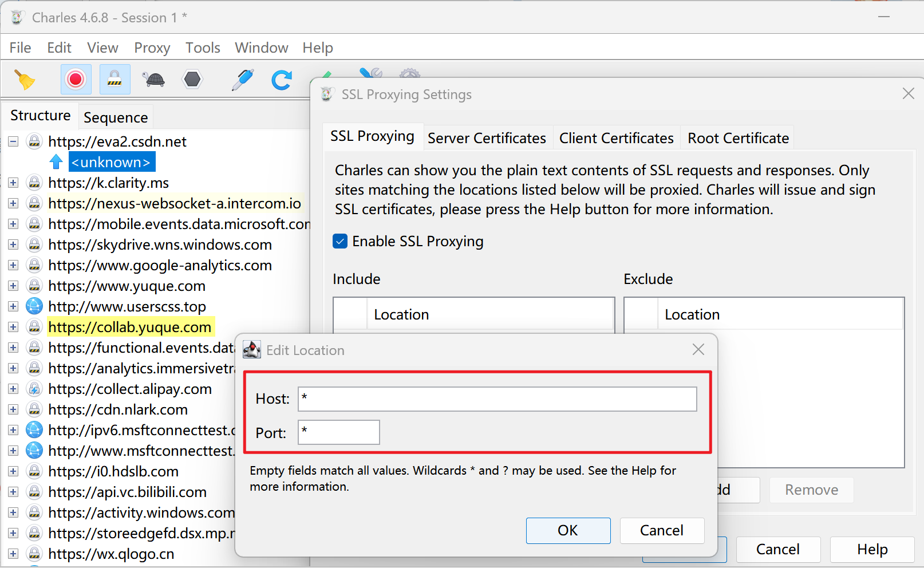
Task: Expand mobile.events.data.microsoft node
Action: point(13,224)
